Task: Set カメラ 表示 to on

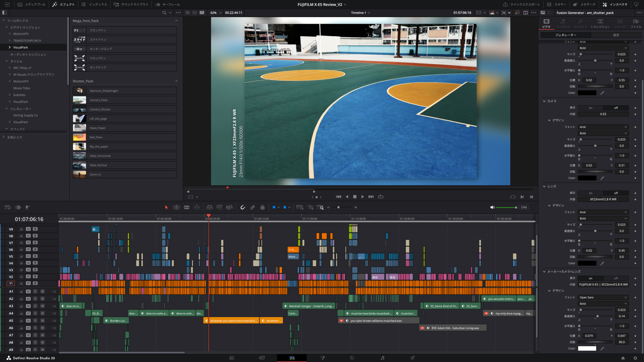Action: point(591,108)
